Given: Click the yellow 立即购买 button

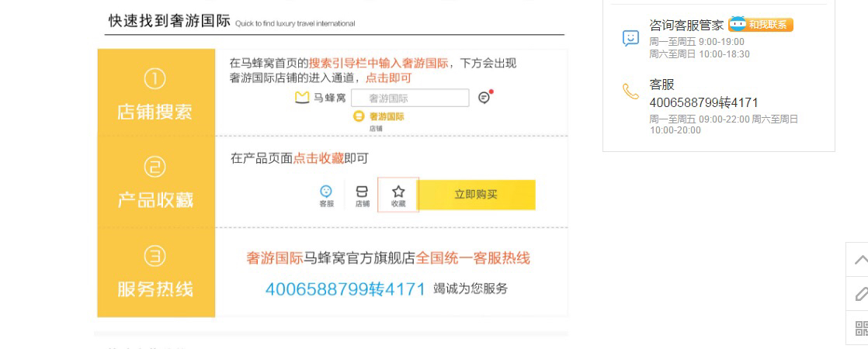Looking at the screenshot, I should (x=476, y=195).
